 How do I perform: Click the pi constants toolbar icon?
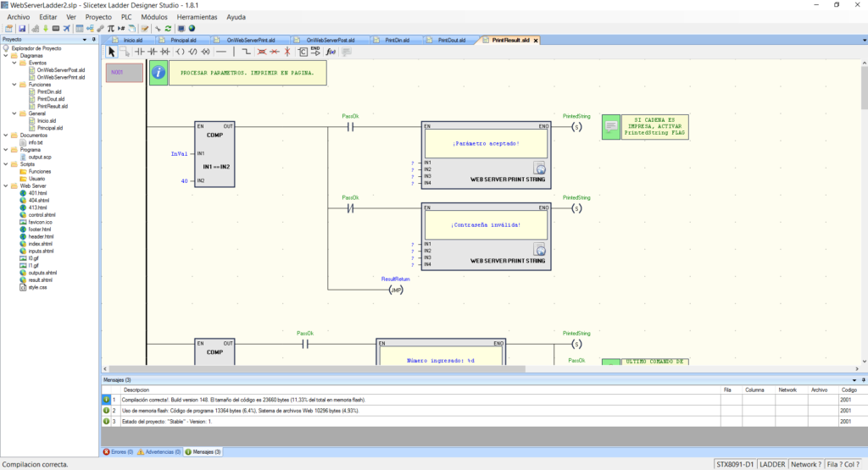[x=110, y=29]
